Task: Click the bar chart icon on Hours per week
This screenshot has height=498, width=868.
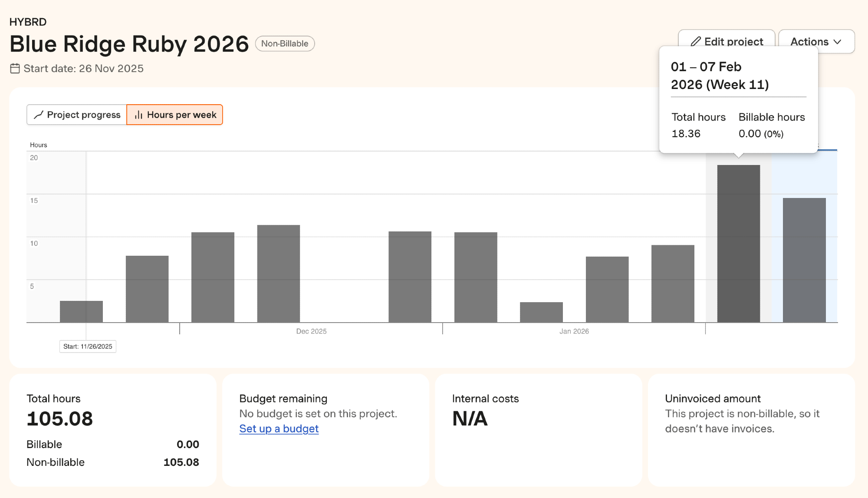Action: click(x=138, y=115)
